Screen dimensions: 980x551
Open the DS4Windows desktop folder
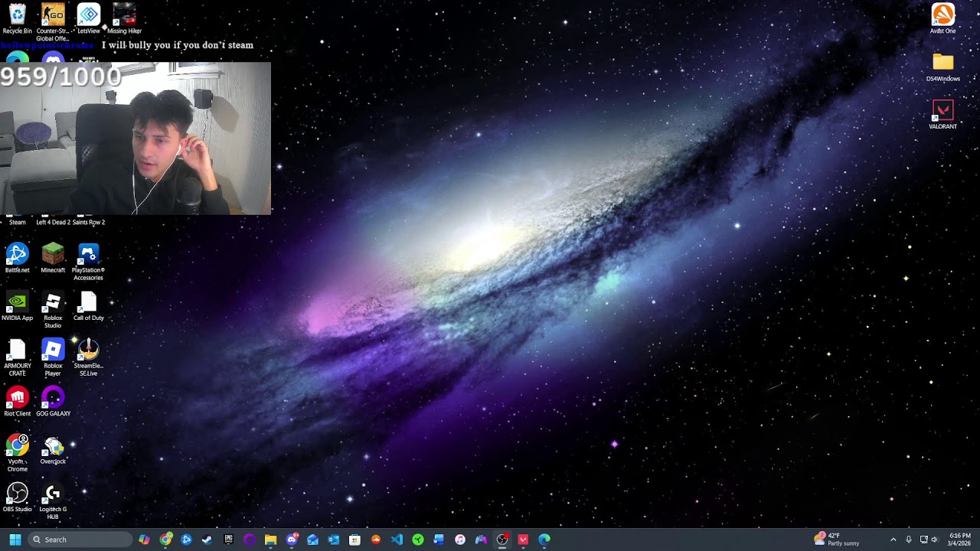tap(943, 67)
